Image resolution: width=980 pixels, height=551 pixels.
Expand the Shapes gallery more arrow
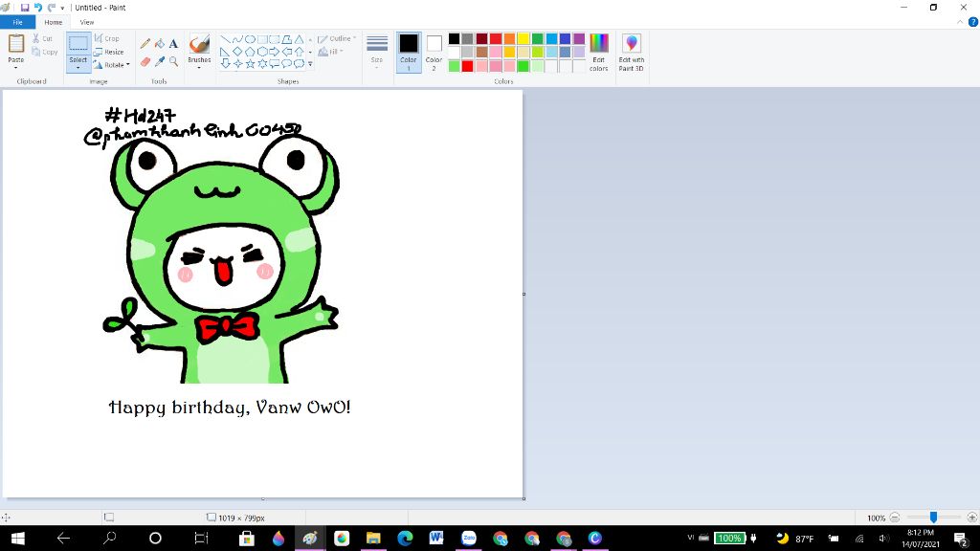[x=310, y=64]
